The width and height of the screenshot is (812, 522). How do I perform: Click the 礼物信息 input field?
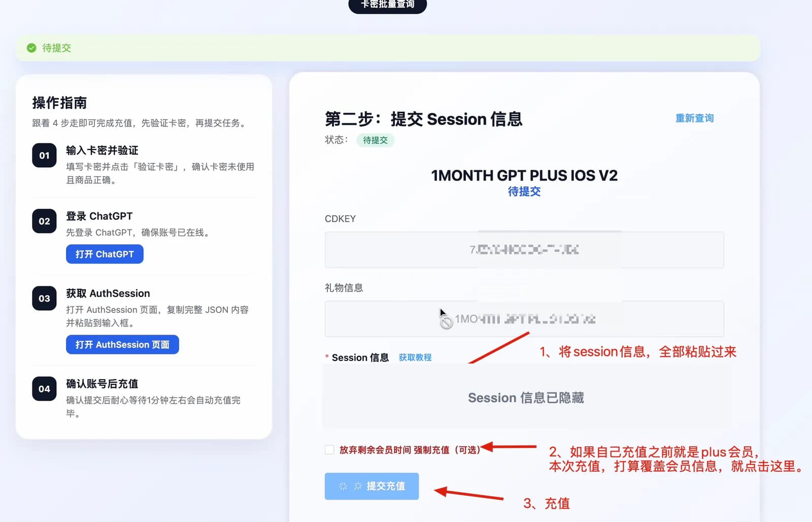(524, 319)
